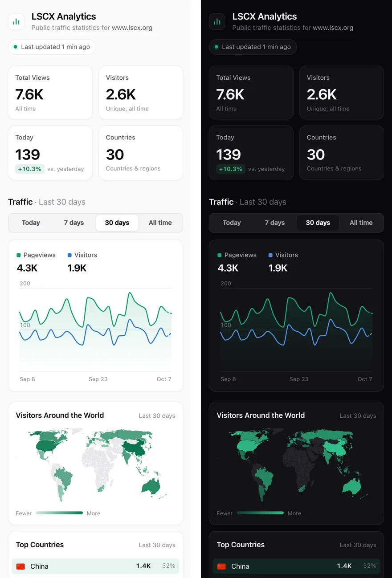Open the www.lscx.org link in dark panel

(x=333, y=28)
